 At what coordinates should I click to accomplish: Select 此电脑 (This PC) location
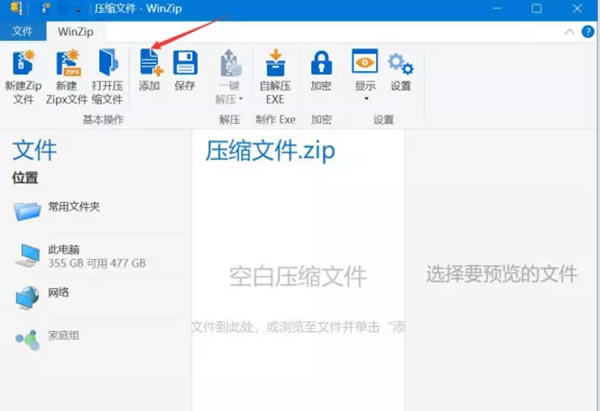(63, 249)
